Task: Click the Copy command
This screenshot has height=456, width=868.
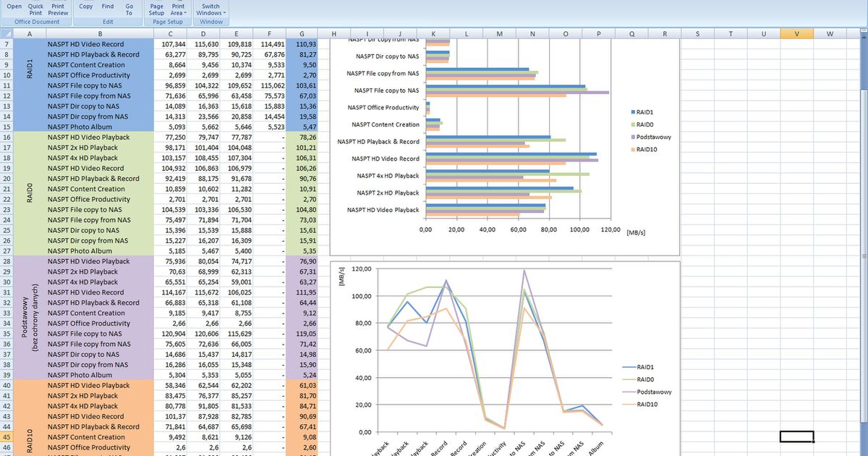Action: [86, 7]
